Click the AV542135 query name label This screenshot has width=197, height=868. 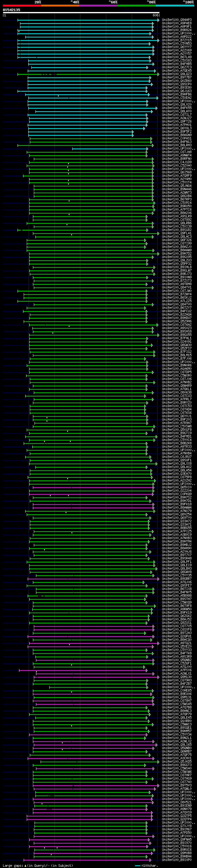pyautogui.click(x=11, y=10)
